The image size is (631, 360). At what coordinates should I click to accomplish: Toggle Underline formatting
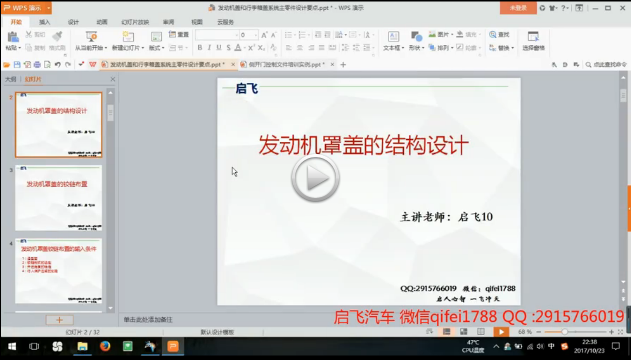pyautogui.click(x=219, y=47)
